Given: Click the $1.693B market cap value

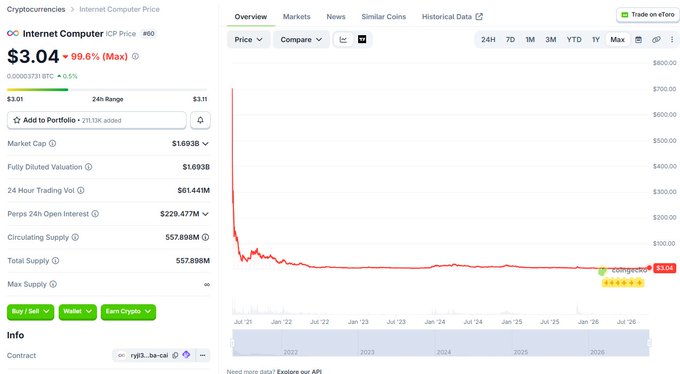Looking at the screenshot, I should [186, 144].
